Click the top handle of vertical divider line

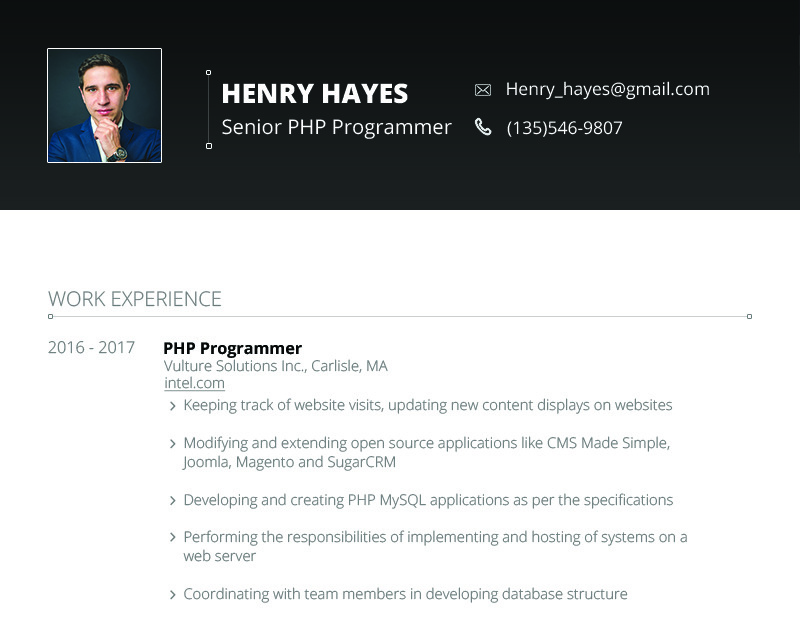tap(209, 73)
